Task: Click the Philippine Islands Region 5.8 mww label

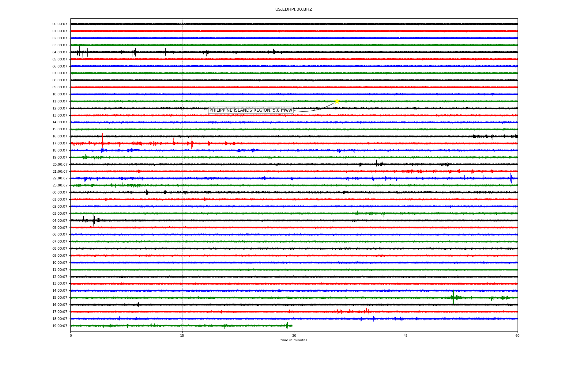Action: click(251, 110)
